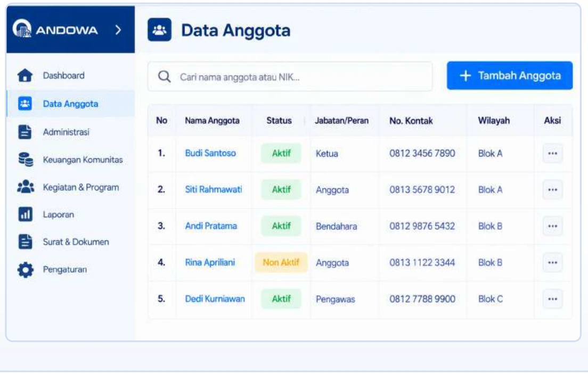Click Aktif status badge for Siti Rahmawati
Image resolution: width=588 pixels, height=375 pixels.
(281, 189)
